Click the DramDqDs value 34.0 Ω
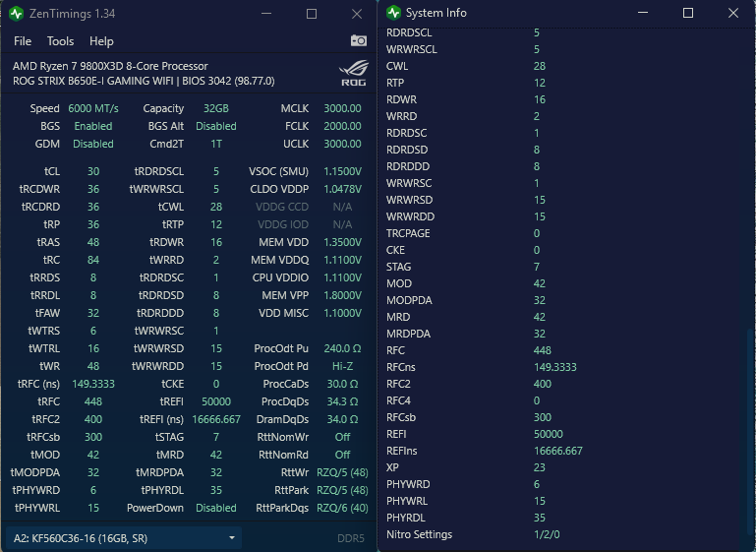Screen dimensions: 756x552 point(342,420)
